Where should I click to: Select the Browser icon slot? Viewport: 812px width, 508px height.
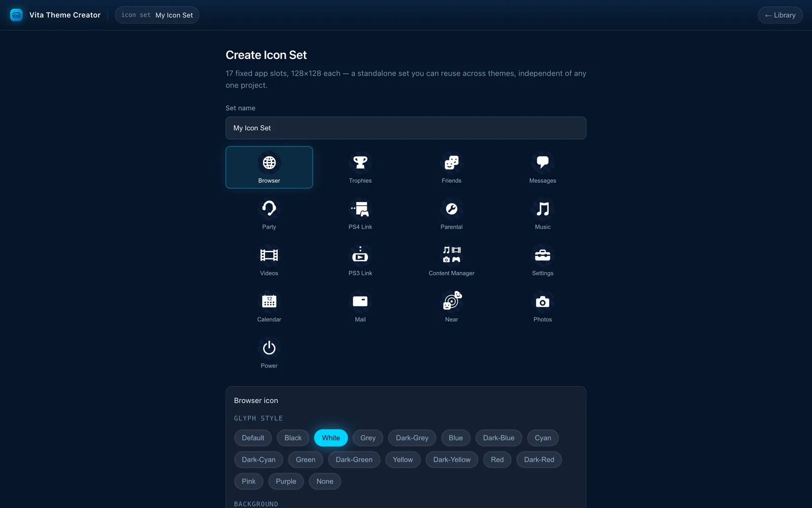pyautogui.click(x=269, y=167)
